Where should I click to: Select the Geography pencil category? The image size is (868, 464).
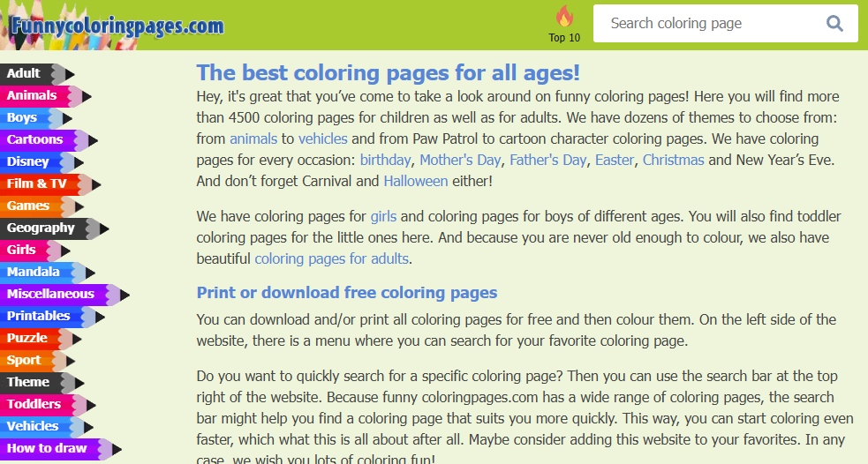pos(54,228)
